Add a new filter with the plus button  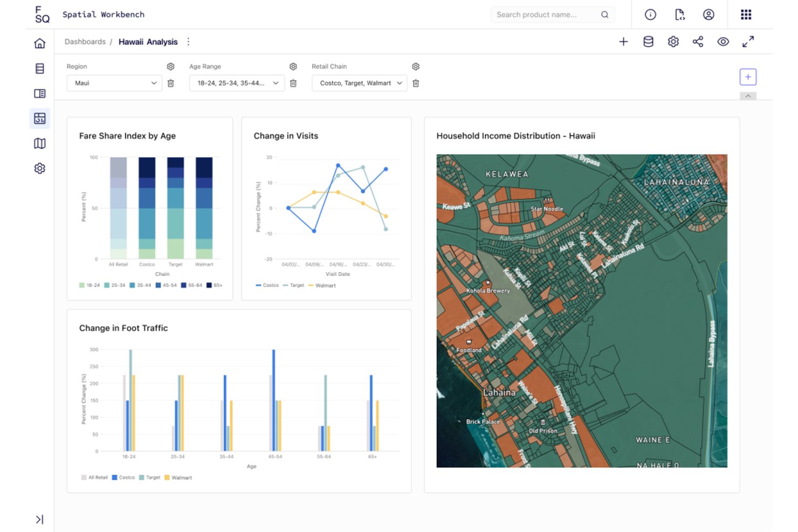tap(748, 77)
